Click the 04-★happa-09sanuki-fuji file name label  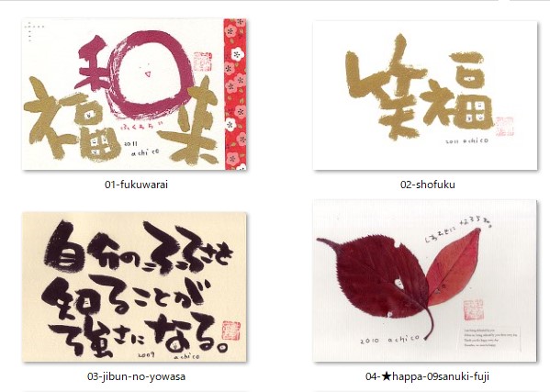tap(427, 376)
